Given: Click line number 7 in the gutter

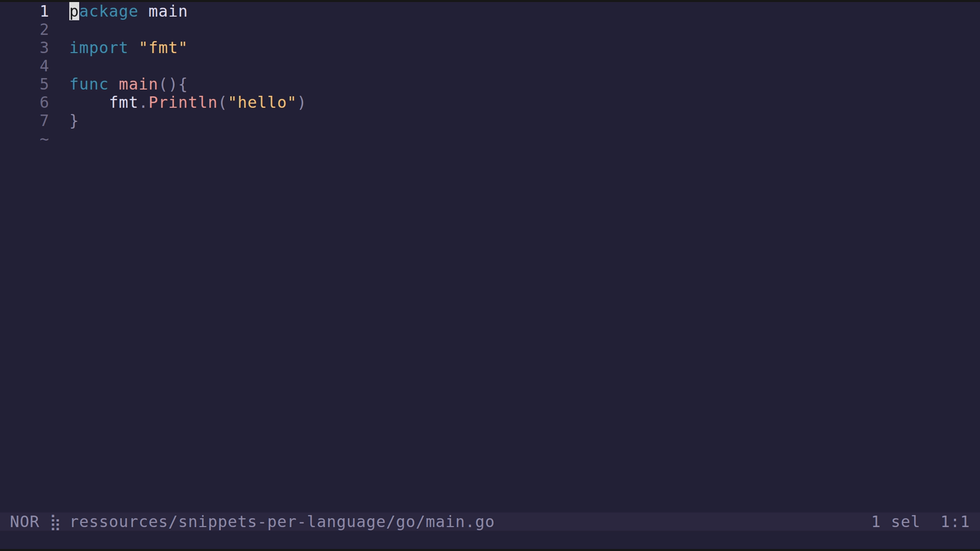Looking at the screenshot, I should [x=44, y=121].
